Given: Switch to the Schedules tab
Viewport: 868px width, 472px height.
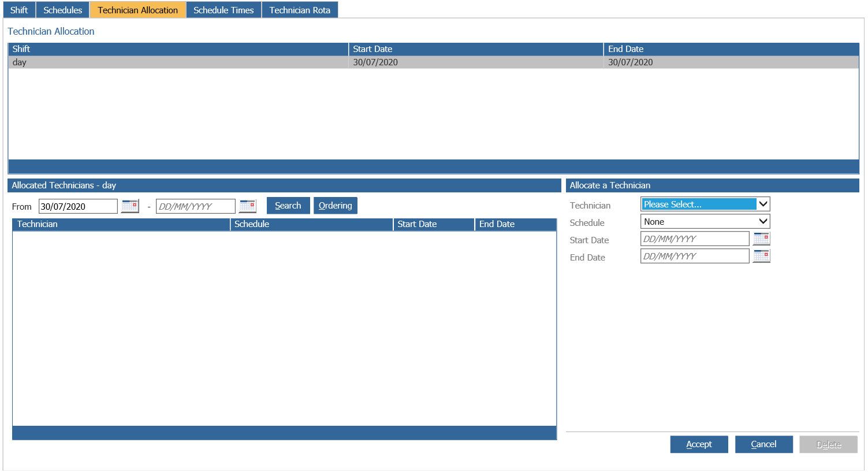Looking at the screenshot, I should (x=63, y=10).
